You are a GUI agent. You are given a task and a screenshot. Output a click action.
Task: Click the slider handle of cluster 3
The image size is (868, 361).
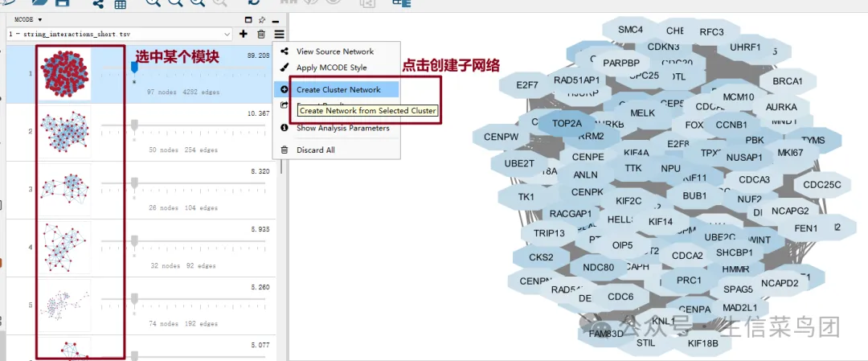(134, 183)
